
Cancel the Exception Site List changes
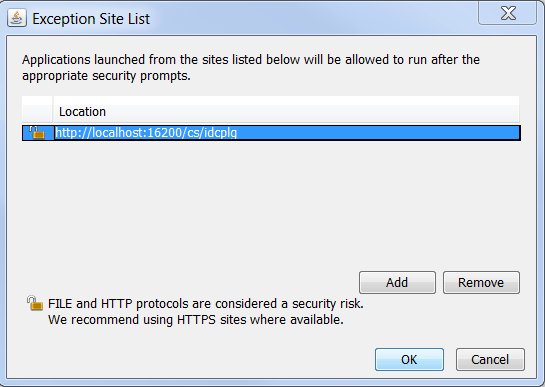pos(490,360)
